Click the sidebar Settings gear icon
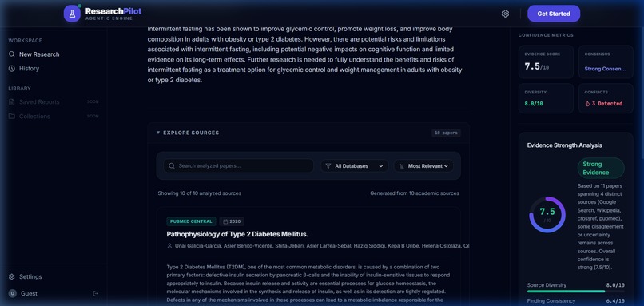644x306 pixels. click(x=12, y=276)
